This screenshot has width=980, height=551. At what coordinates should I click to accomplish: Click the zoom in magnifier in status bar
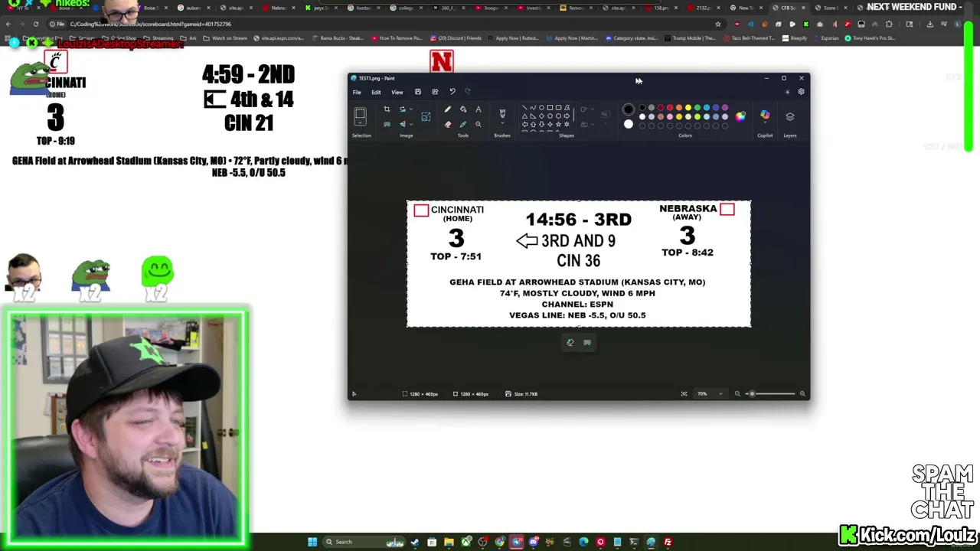802,394
